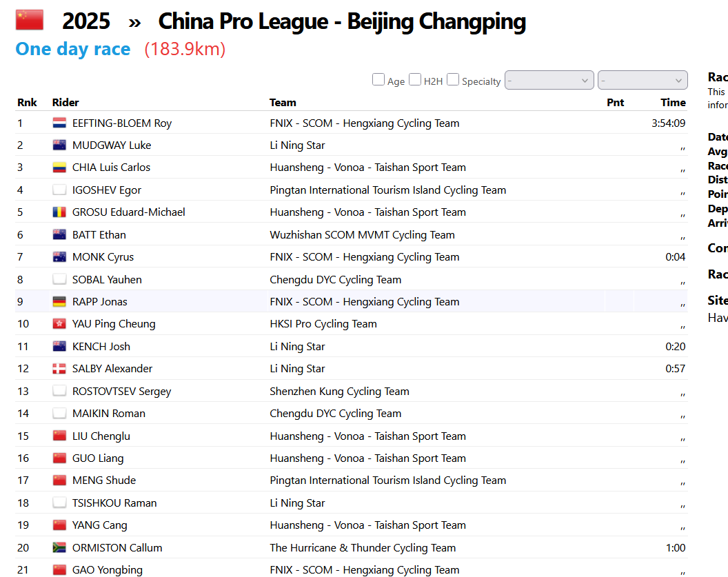Screen dimensions: 728x577
Task: Open the China Pro League - Beijing Changping link
Action: coord(342,21)
